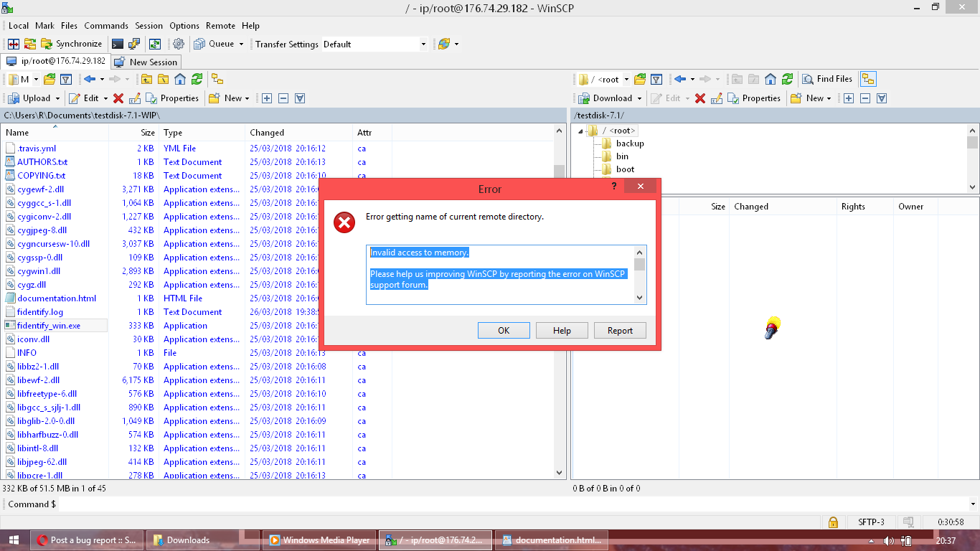
Task: Click Find Files in remote toolbar
Action: (827, 79)
